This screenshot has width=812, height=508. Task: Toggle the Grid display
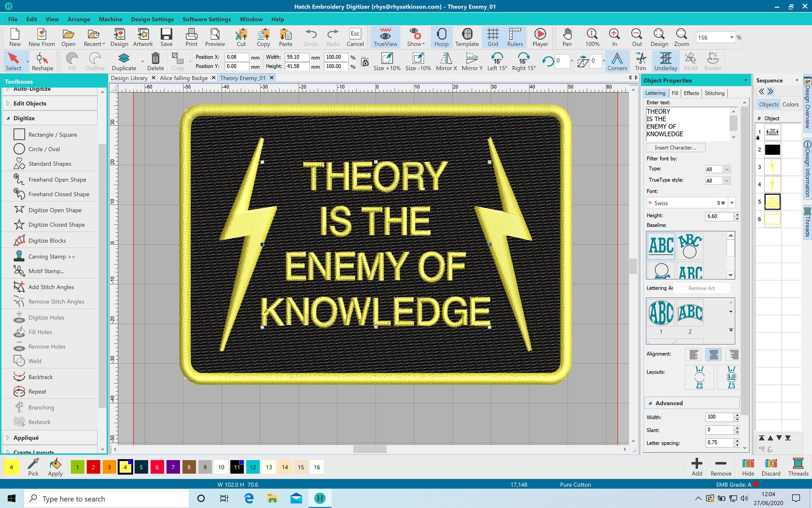[x=493, y=37]
